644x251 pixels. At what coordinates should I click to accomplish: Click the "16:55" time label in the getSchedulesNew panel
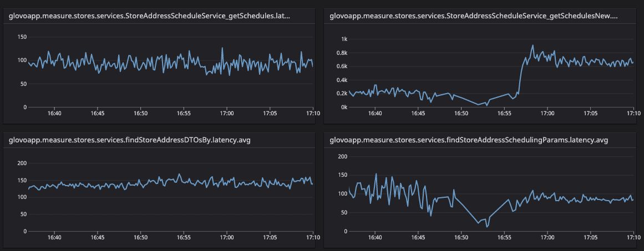(504, 113)
